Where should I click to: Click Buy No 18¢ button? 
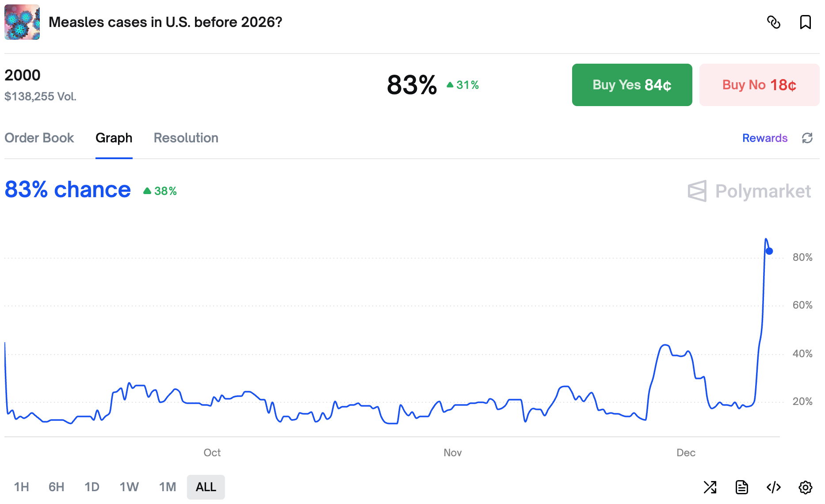pos(759,85)
